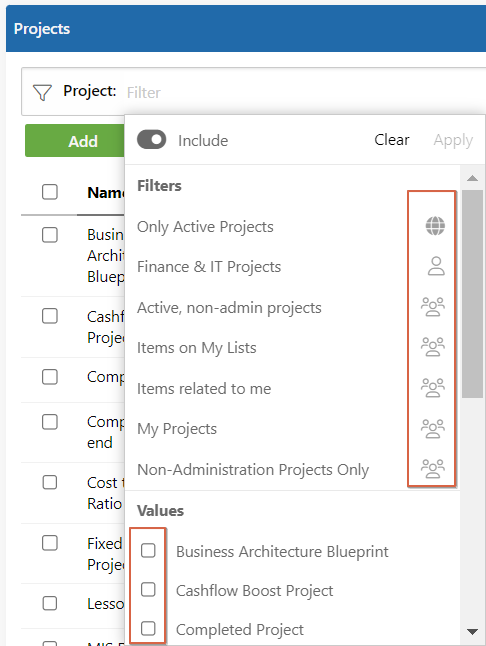Tick the Cashflow Boost Project checkbox
The height and width of the screenshot is (646, 486).
point(148,590)
